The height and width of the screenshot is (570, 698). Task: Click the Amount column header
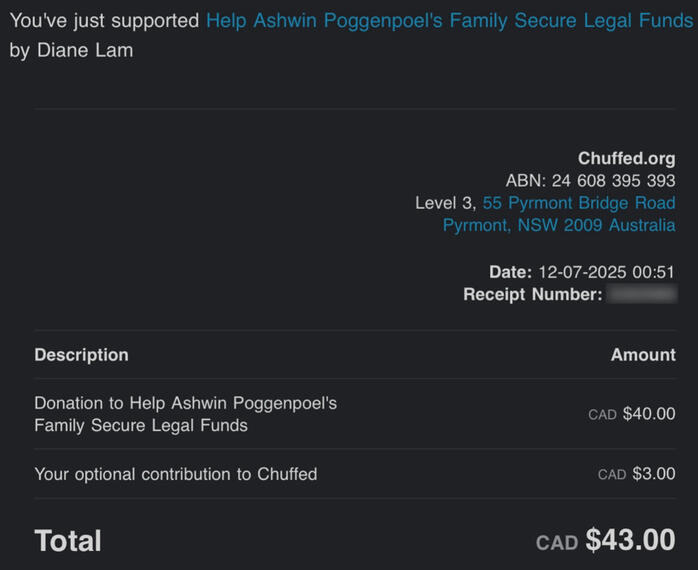pyautogui.click(x=643, y=354)
